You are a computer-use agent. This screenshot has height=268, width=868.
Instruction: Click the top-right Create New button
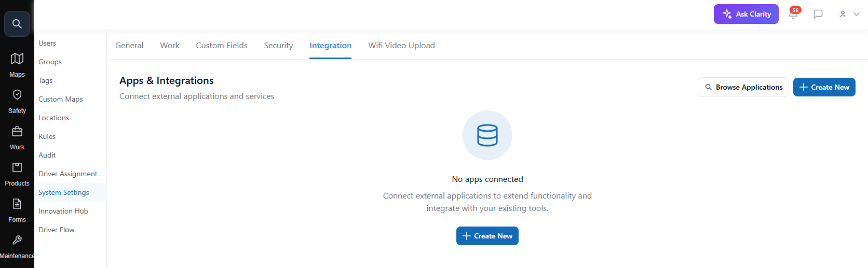[x=824, y=87]
